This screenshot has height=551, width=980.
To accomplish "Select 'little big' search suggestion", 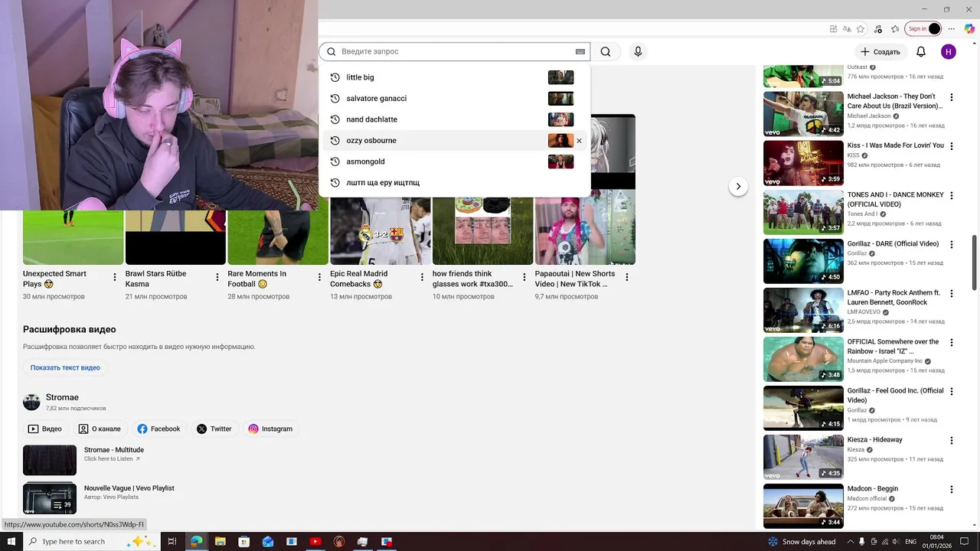I will tap(455, 77).
